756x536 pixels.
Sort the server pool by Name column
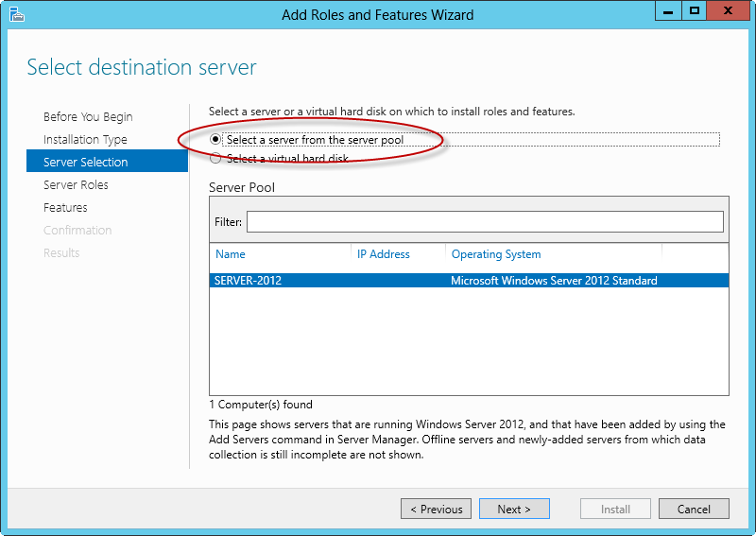coord(231,254)
